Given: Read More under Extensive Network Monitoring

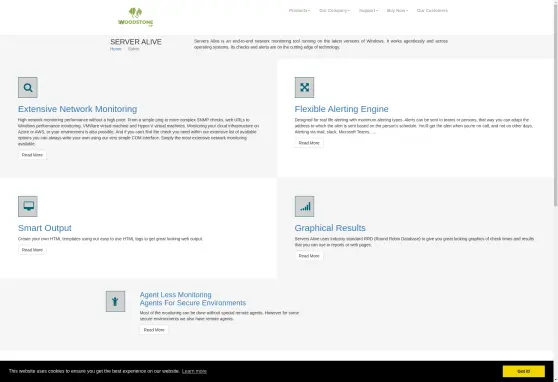Looking at the screenshot, I should pos(32,155).
